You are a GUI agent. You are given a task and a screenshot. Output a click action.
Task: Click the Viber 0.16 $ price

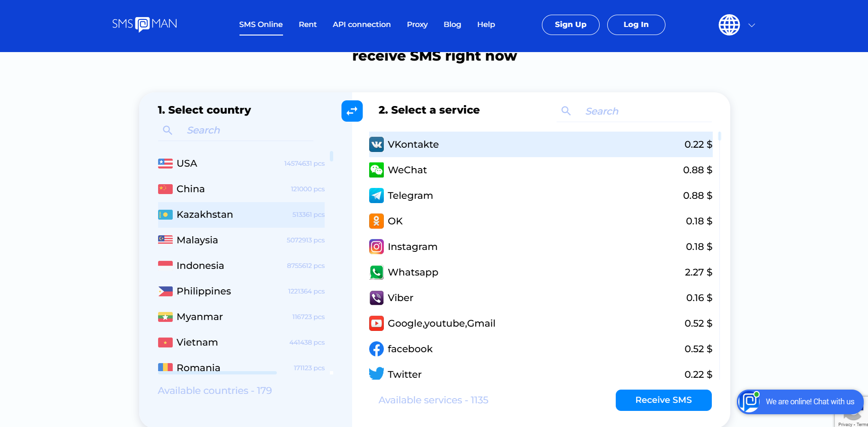pos(700,298)
